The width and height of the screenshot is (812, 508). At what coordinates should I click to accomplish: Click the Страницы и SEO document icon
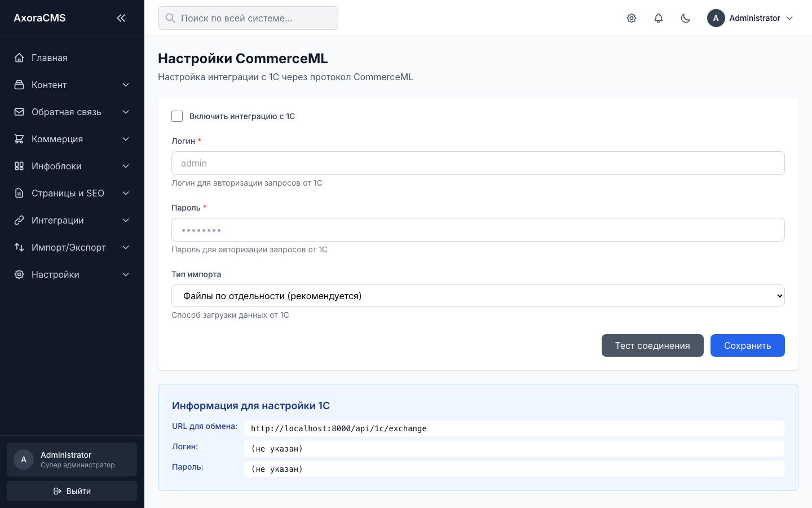pyautogui.click(x=19, y=193)
